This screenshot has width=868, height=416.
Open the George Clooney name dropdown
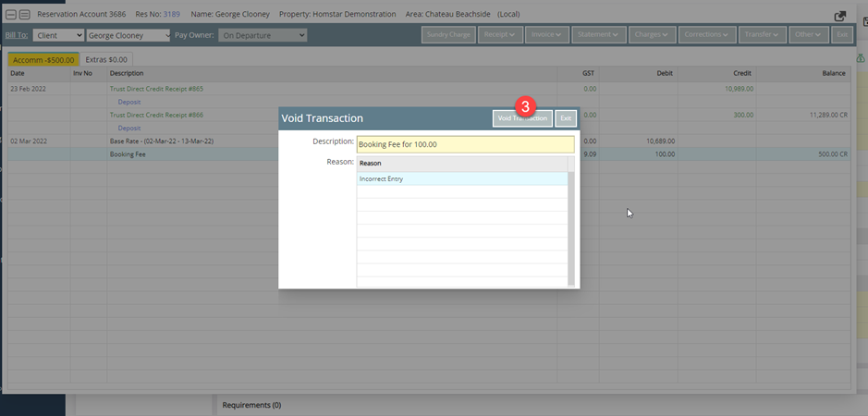pyautogui.click(x=128, y=35)
